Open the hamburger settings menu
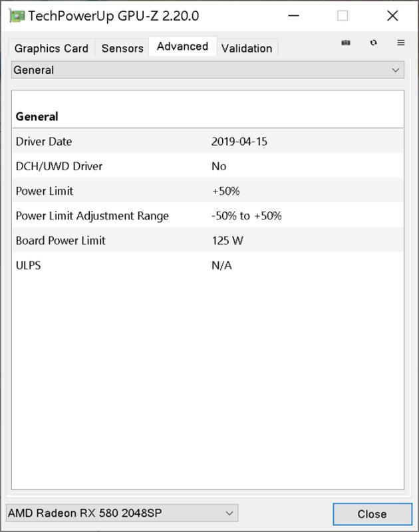419x532 pixels. 400,43
